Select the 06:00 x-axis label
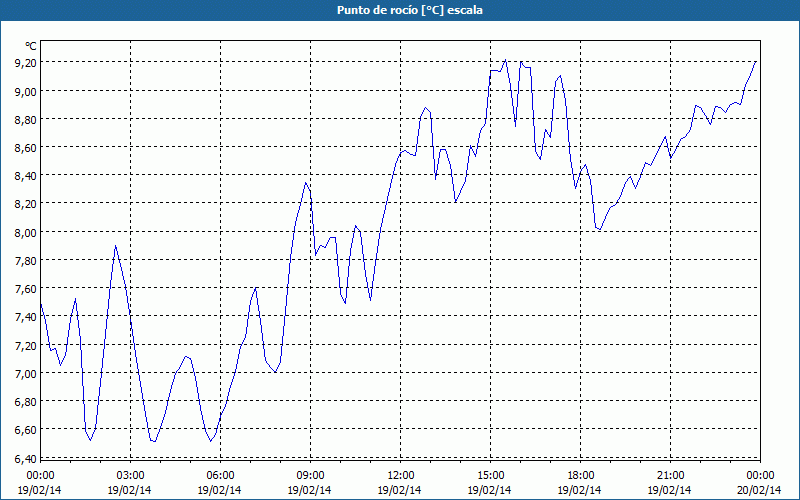Image resolution: width=800 pixels, height=500 pixels. click(x=220, y=475)
